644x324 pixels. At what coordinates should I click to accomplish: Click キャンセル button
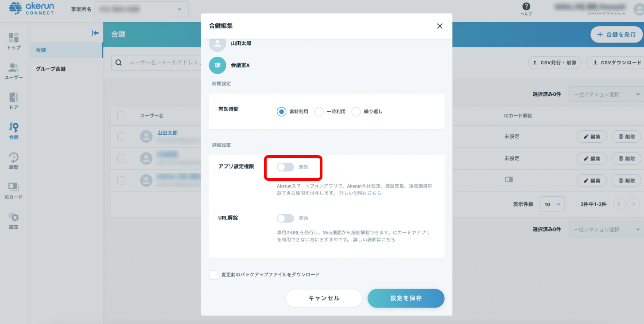point(324,298)
